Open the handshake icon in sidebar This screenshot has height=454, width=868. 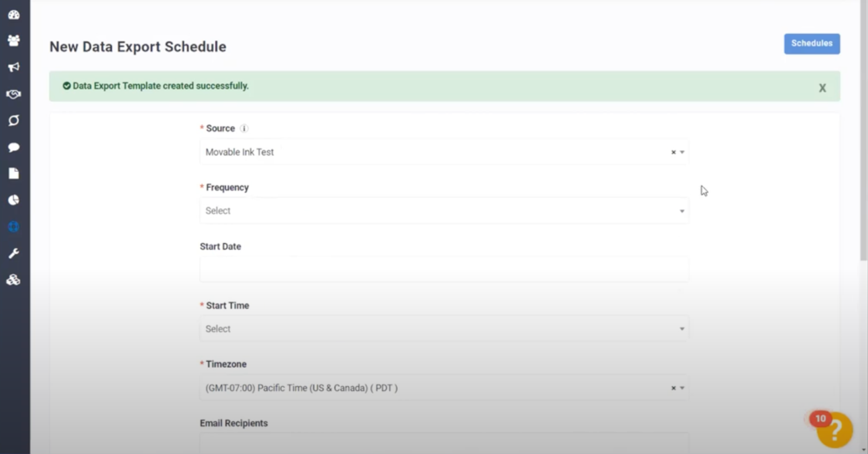click(x=14, y=94)
